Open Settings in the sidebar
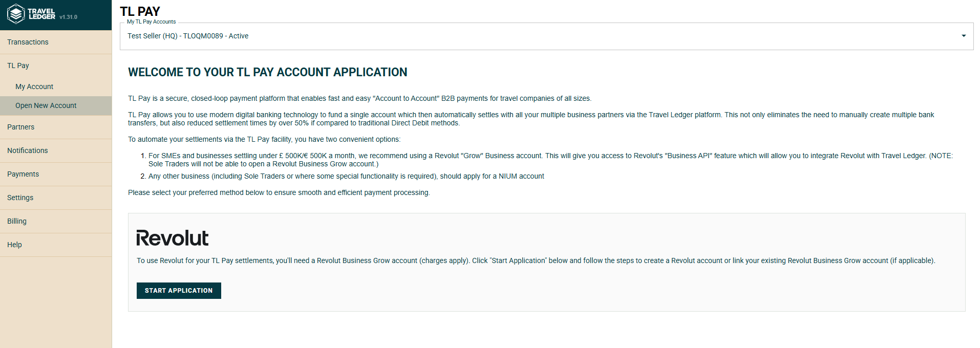Screen dimensions: 980x348 click(20, 198)
